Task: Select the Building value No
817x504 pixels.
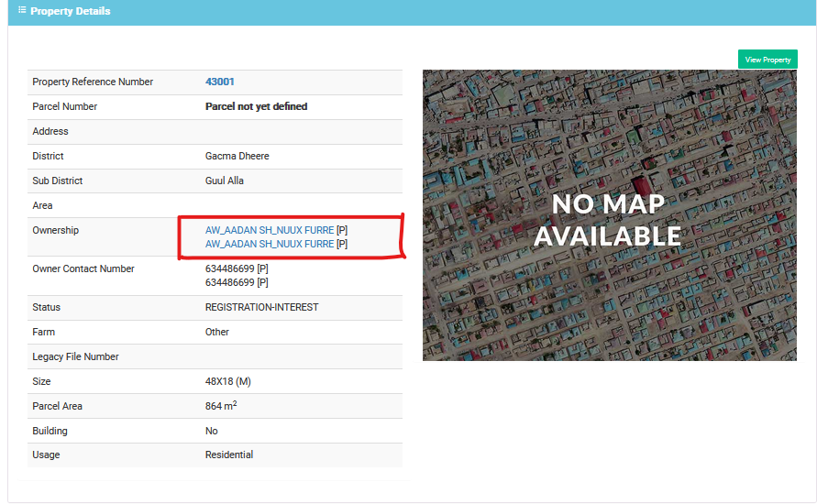Action: coord(211,431)
